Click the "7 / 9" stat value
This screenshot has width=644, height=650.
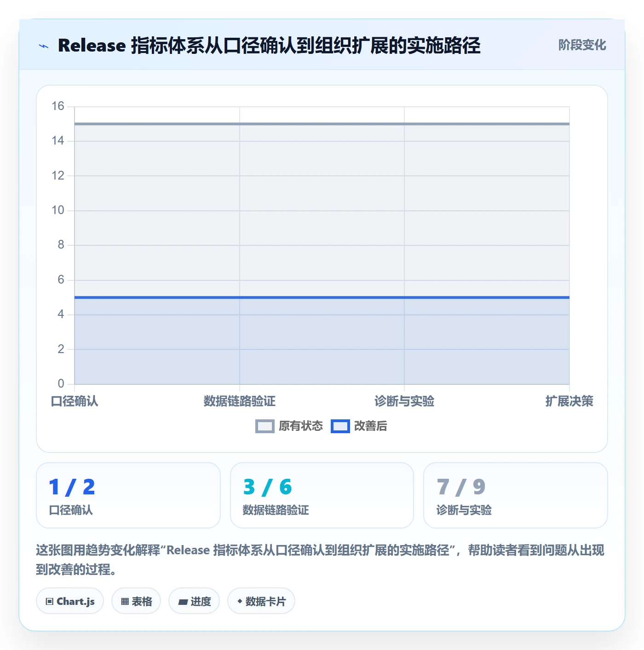pyautogui.click(x=461, y=487)
